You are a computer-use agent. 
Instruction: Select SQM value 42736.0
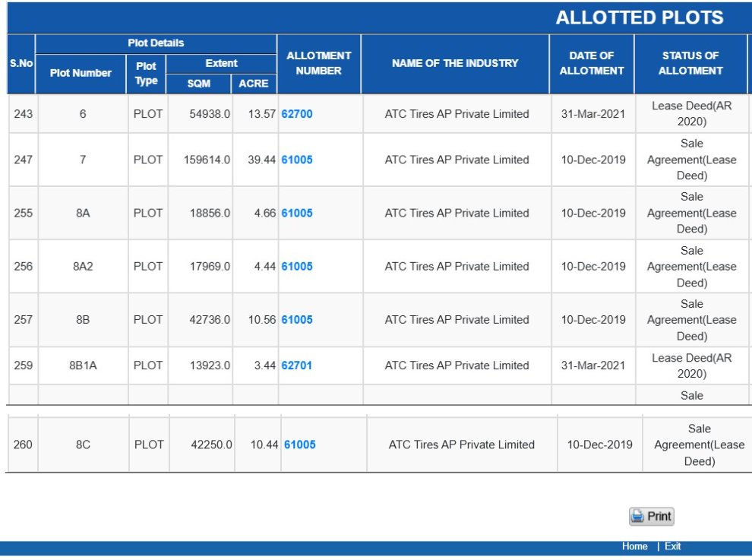tap(210, 319)
